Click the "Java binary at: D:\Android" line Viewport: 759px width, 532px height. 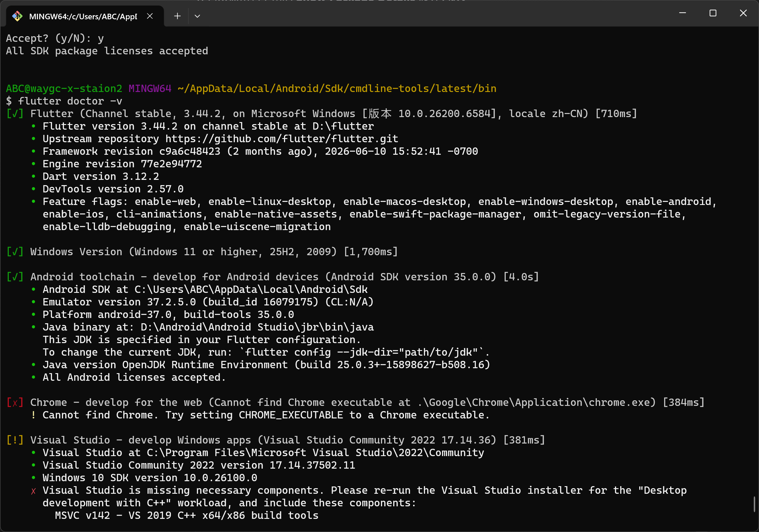click(208, 327)
